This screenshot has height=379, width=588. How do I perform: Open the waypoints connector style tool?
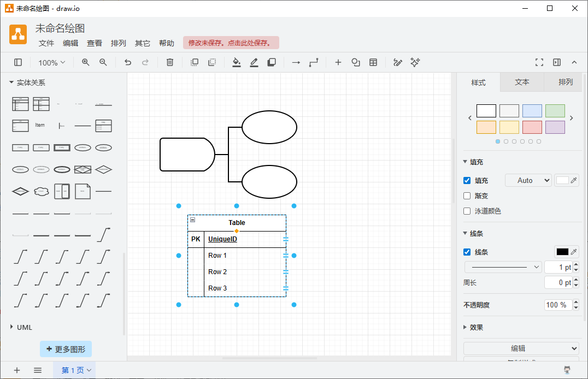[x=314, y=62]
